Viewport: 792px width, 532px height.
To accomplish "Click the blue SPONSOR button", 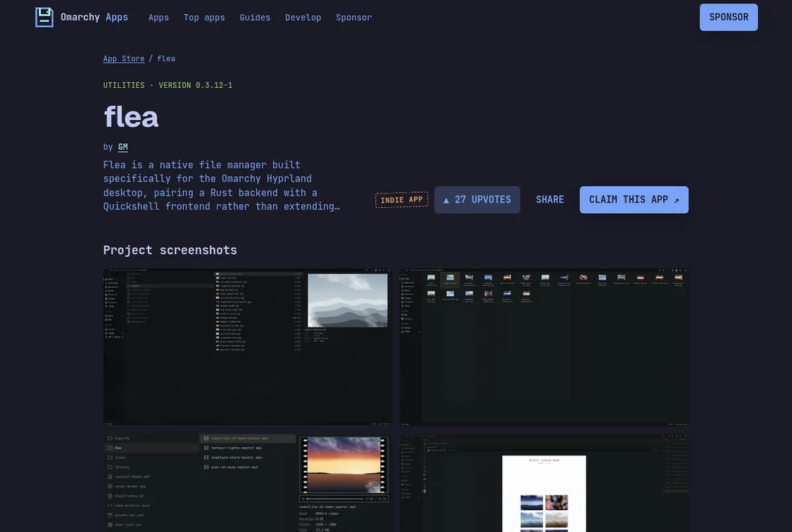I will pyautogui.click(x=729, y=17).
